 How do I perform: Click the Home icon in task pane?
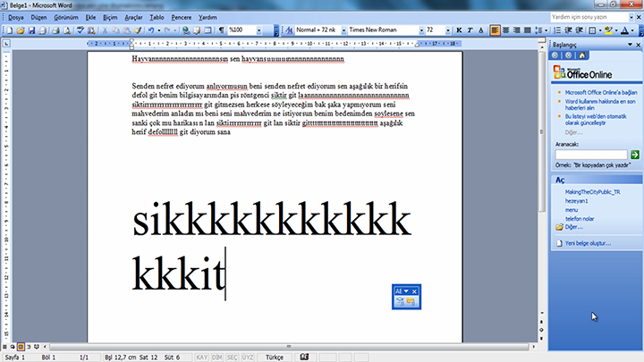(580, 55)
